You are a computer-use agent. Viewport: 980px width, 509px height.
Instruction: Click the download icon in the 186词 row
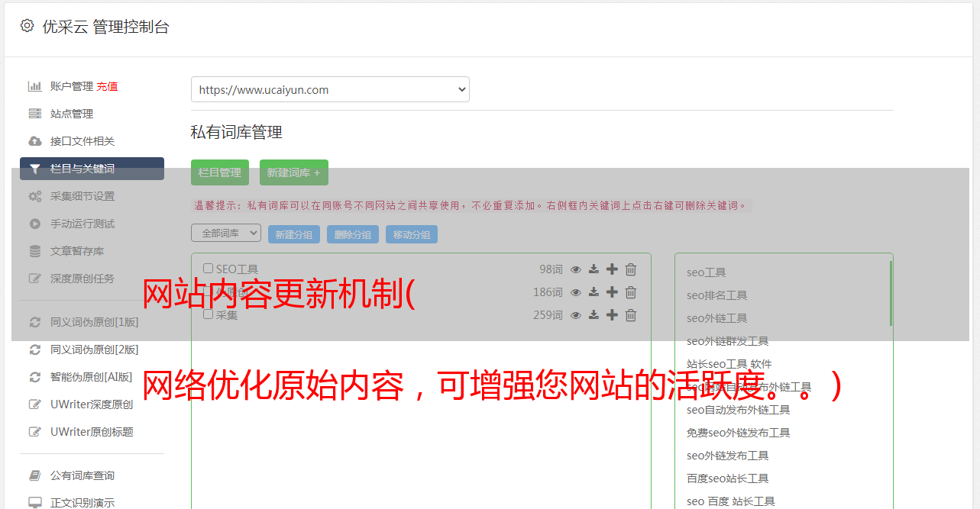click(x=593, y=292)
